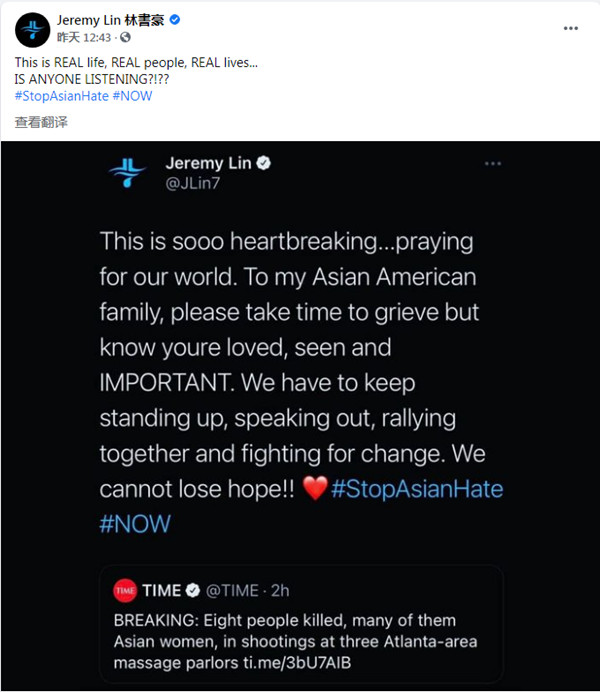Click the #NOW hashtag in the Facebook caption

tap(132, 95)
